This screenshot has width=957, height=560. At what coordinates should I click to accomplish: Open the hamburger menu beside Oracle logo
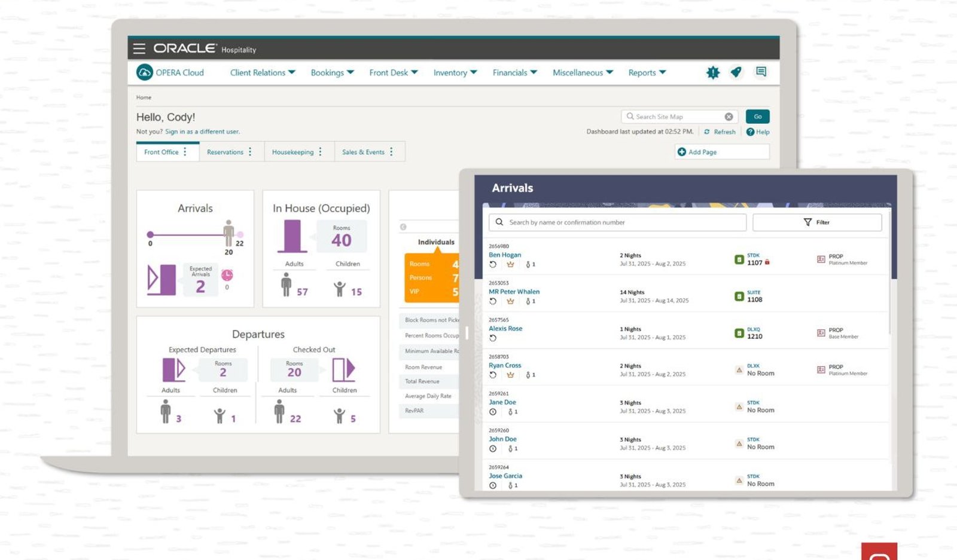pos(139,48)
